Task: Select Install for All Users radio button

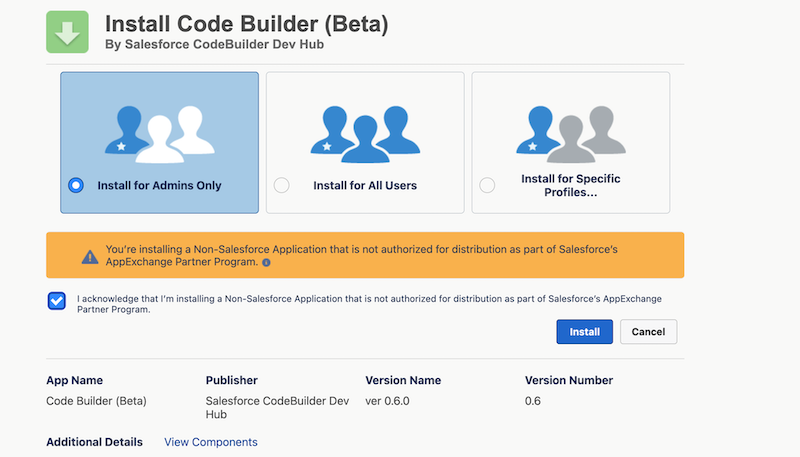Action: (x=281, y=185)
